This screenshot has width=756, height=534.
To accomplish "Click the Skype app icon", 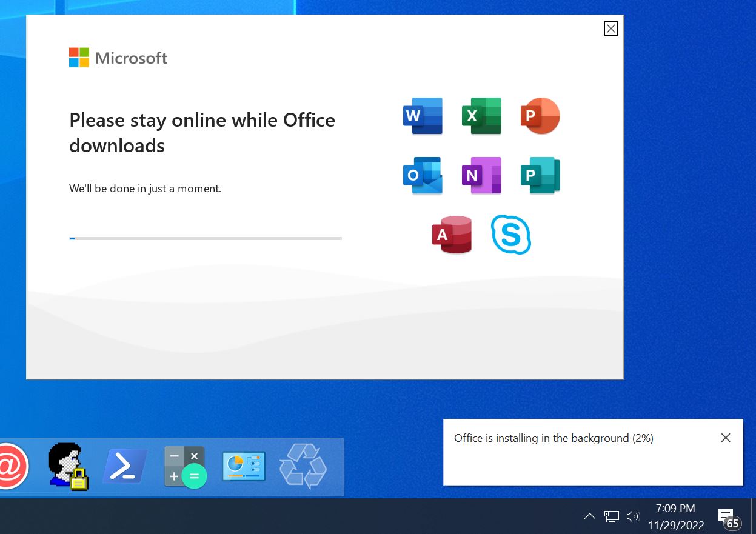I will click(x=511, y=235).
